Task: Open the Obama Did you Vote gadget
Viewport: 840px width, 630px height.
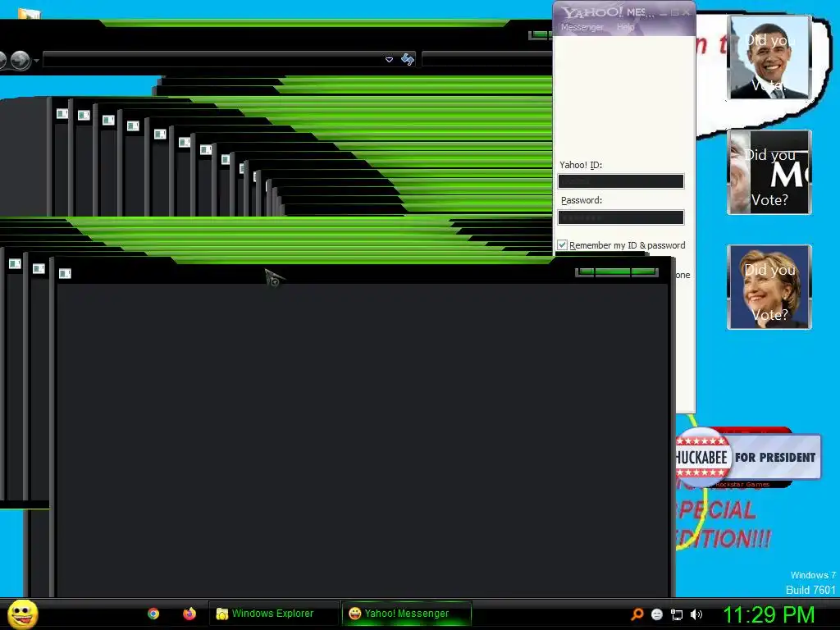Action: tap(769, 57)
